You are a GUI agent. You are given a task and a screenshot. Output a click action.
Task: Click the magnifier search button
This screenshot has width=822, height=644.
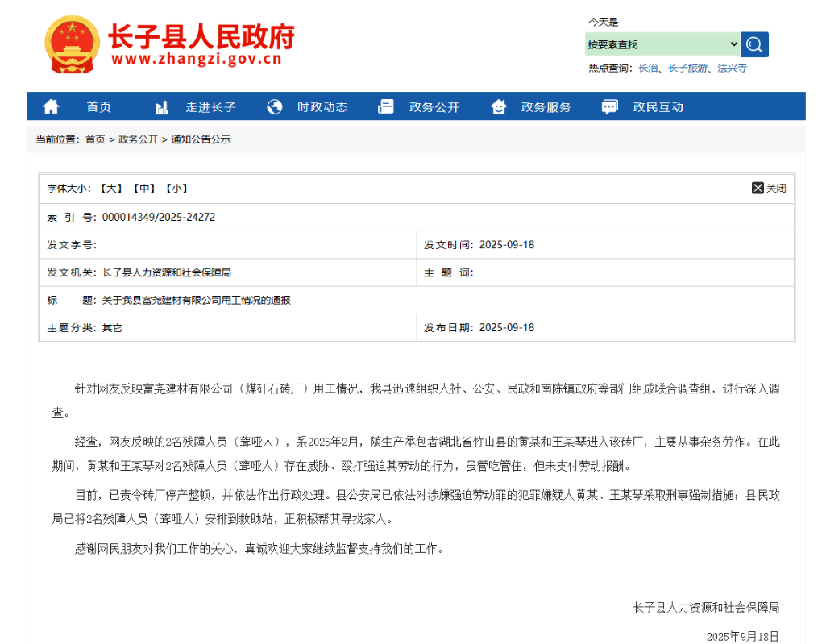(755, 44)
